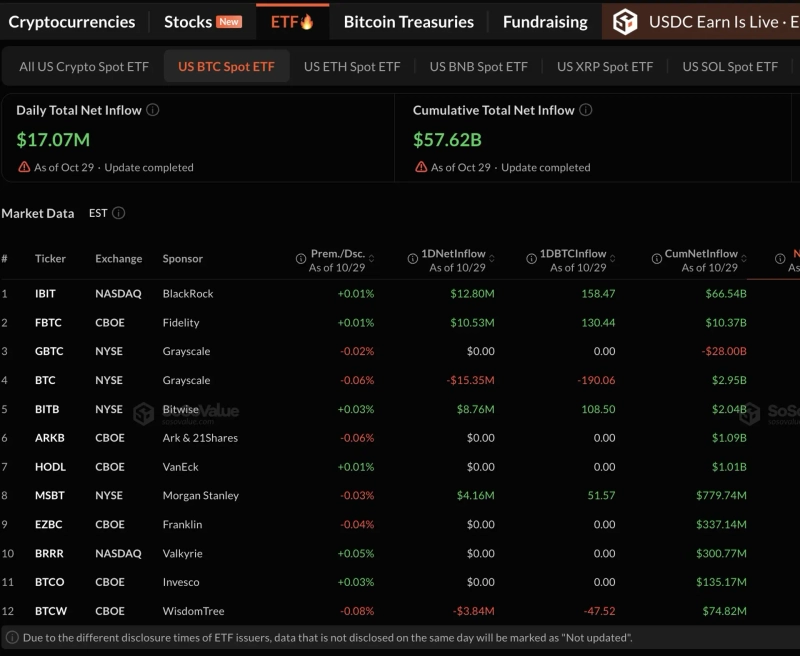Click the info icon beside Cumulative Total Net Inflow

pyautogui.click(x=586, y=110)
